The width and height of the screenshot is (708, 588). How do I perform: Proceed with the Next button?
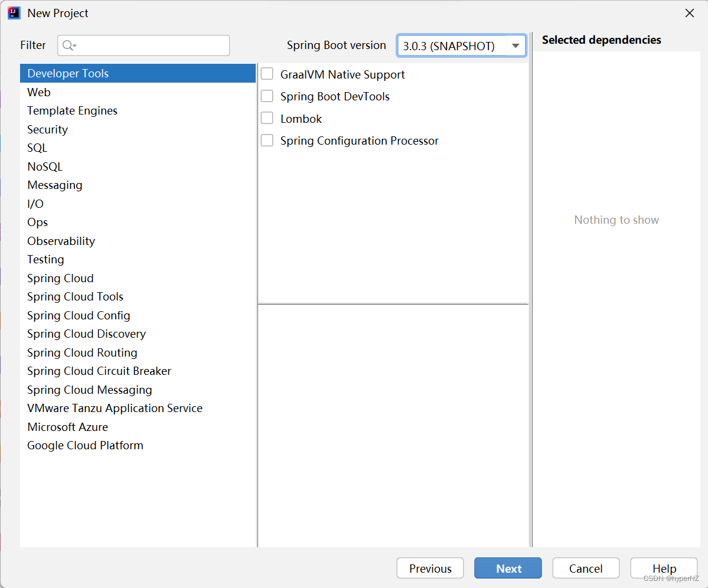point(508,568)
